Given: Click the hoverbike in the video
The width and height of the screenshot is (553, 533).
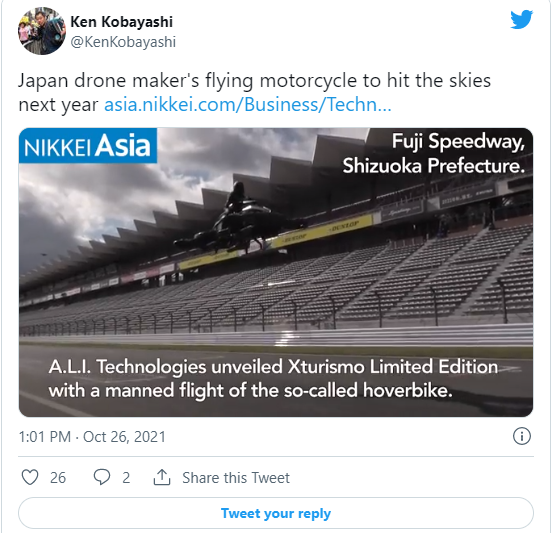Looking at the screenshot, I should tap(240, 220).
